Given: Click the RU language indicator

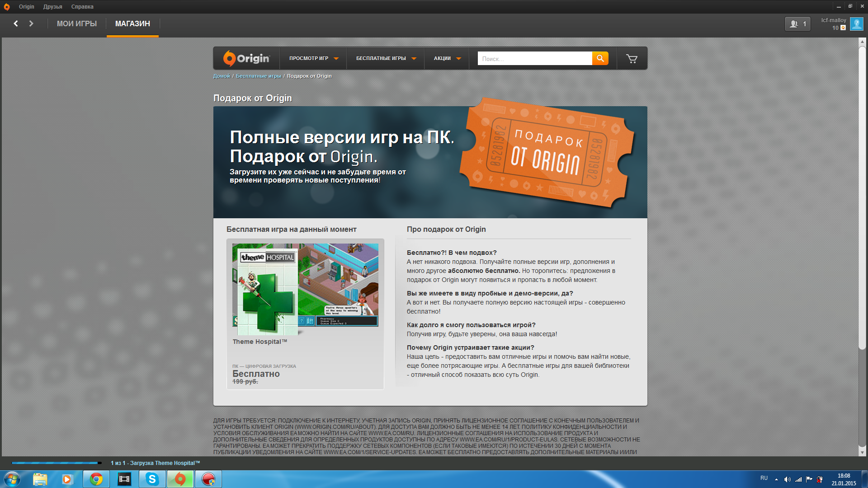Looking at the screenshot, I should click(x=764, y=478).
